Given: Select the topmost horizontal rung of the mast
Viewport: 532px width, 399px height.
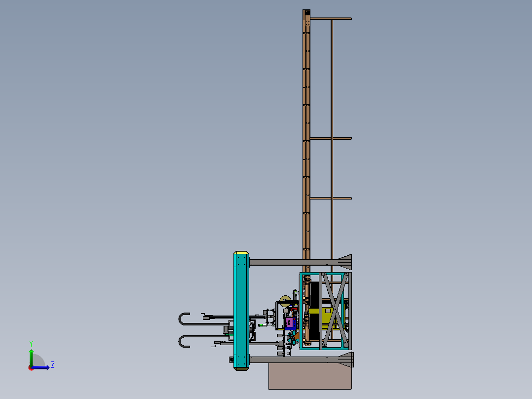Looking at the screenshot, I should point(331,19).
